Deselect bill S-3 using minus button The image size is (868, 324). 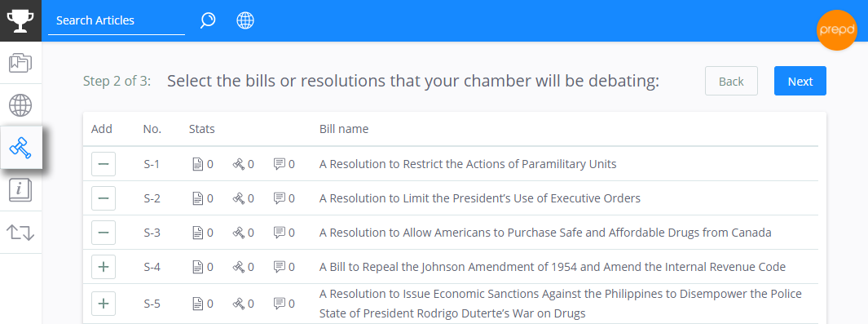(x=104, y=233)
